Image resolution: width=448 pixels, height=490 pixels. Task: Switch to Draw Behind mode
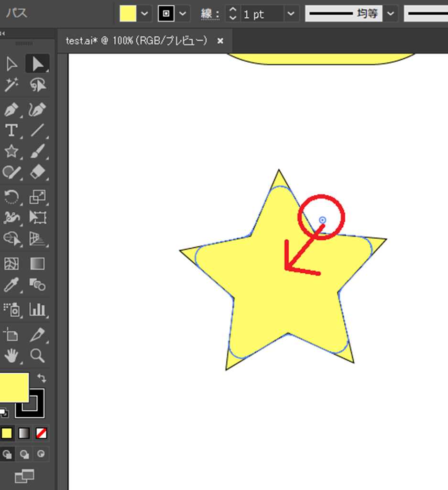(24, 454)
